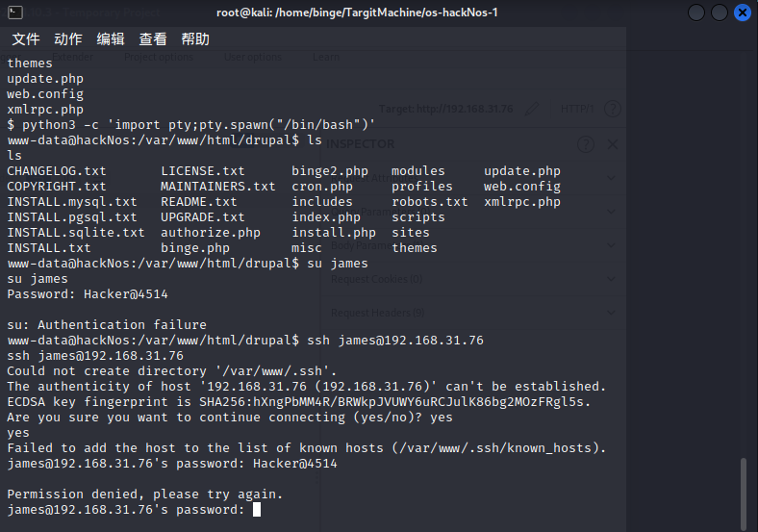
Task: Click the ECDSA key fingerprint line
Action: (299, 402)
